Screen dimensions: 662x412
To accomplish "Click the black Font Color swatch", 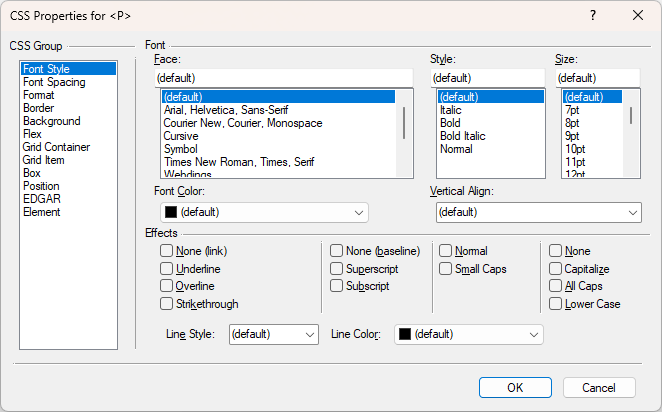I will 171,212.
